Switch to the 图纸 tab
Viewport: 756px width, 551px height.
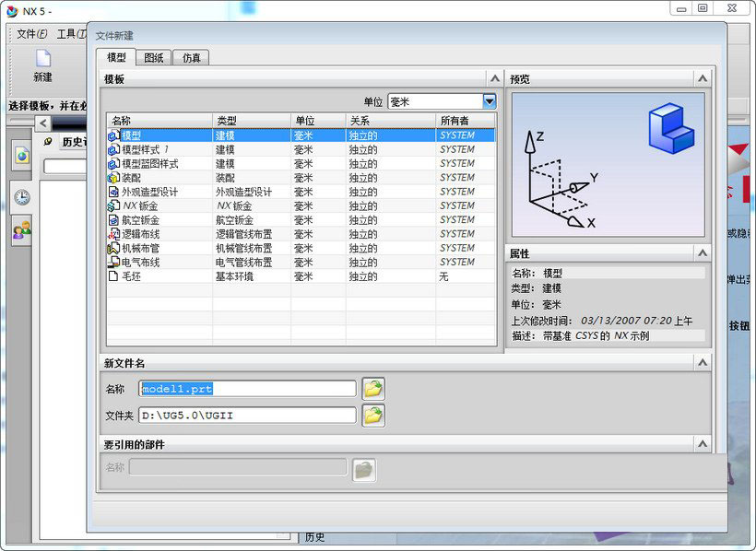point(153,56)
